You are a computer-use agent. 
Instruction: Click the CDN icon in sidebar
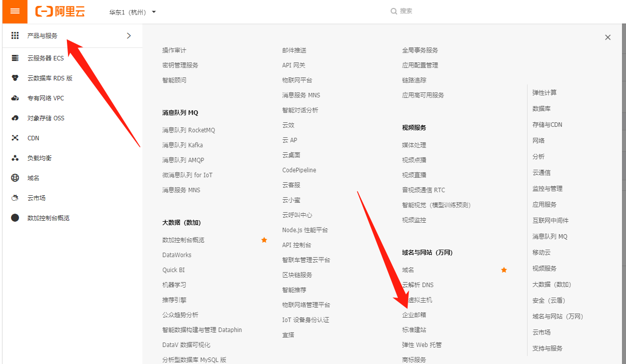coord(15,138)
